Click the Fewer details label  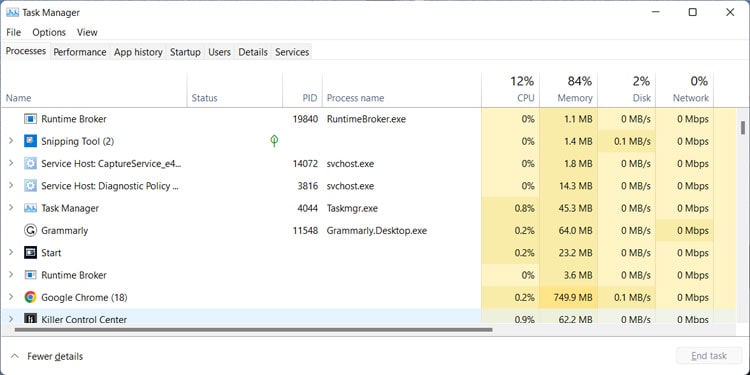(55, 356)
